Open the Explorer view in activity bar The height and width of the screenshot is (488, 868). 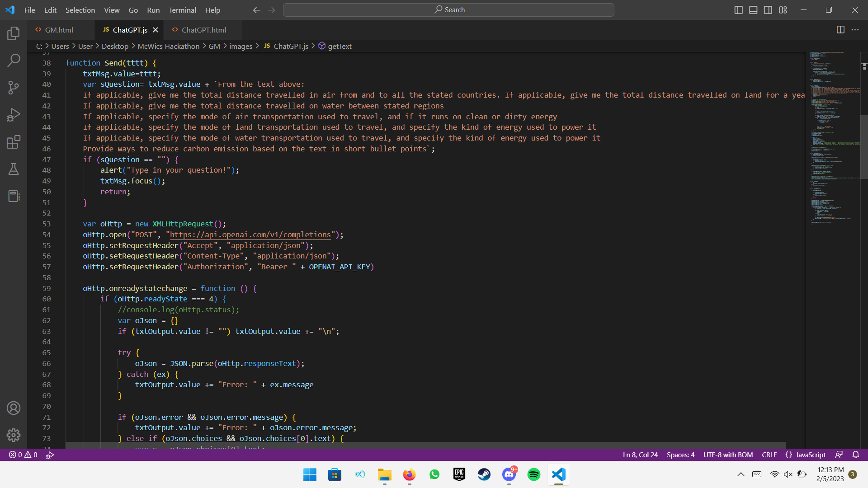14,33
